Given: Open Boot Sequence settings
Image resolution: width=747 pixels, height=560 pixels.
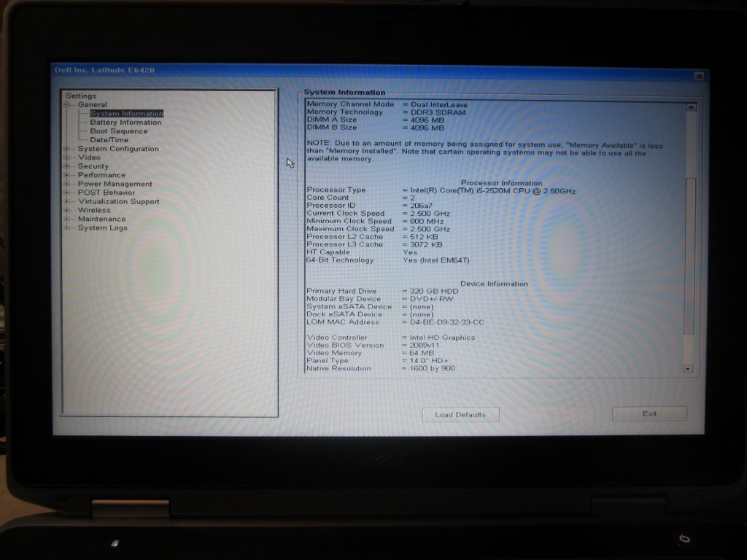Looking at the screenshot, I should [119, 131].
